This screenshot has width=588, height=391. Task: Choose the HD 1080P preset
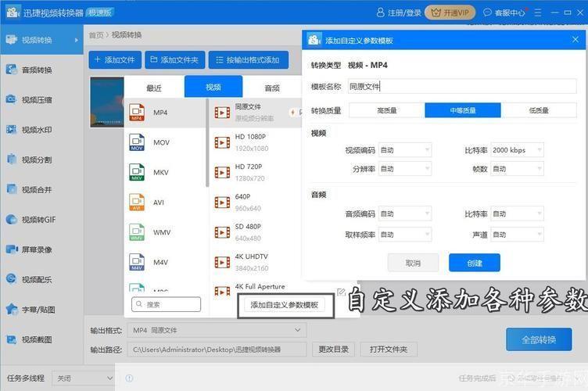point(256,142)
